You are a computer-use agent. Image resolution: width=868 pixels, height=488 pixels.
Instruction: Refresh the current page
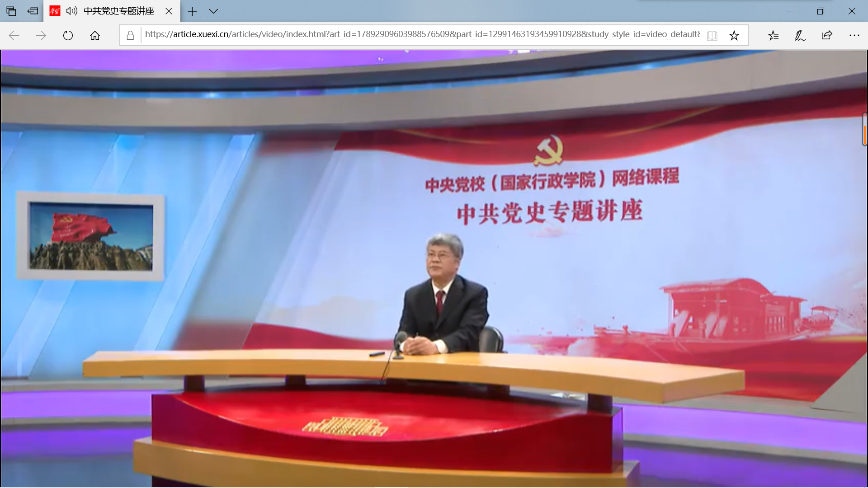pyautogui.click(x=68, y=35)
